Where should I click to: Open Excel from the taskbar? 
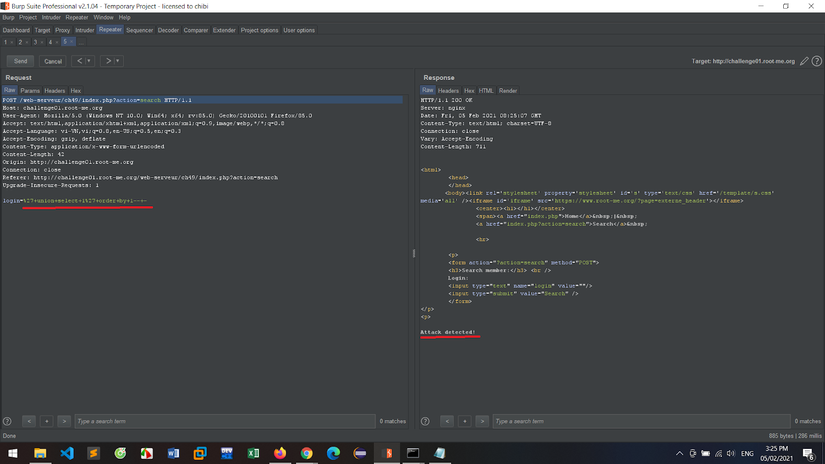[253, 453]
